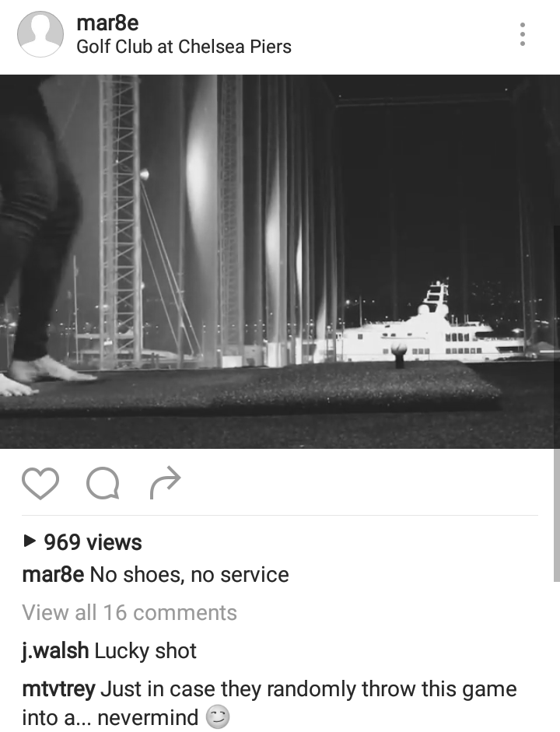The image size is (560, 732).
Task: Expand View all 16 comments
Action: click(129, 612)
